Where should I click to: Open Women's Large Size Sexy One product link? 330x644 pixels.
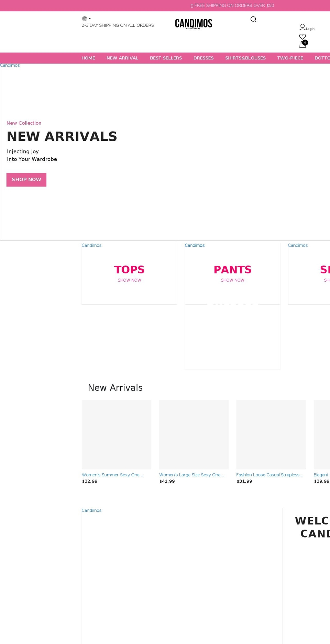(191, 475)
